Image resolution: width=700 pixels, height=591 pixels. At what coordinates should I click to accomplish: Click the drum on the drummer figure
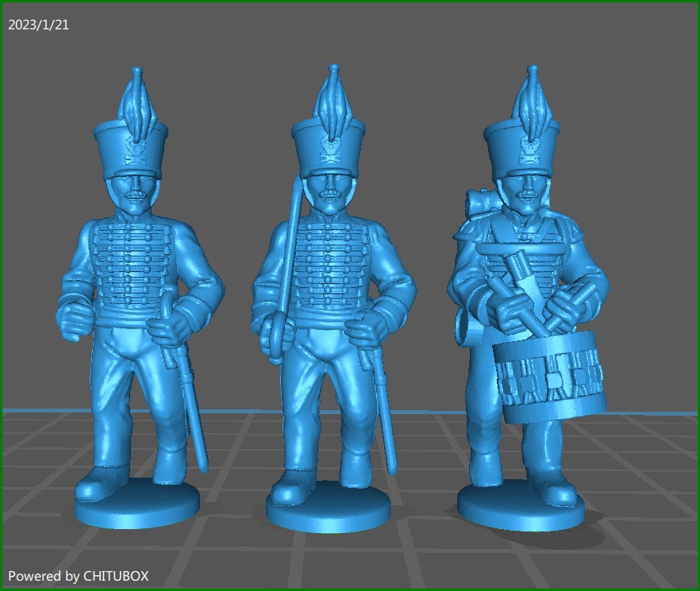tap(549, 377)
